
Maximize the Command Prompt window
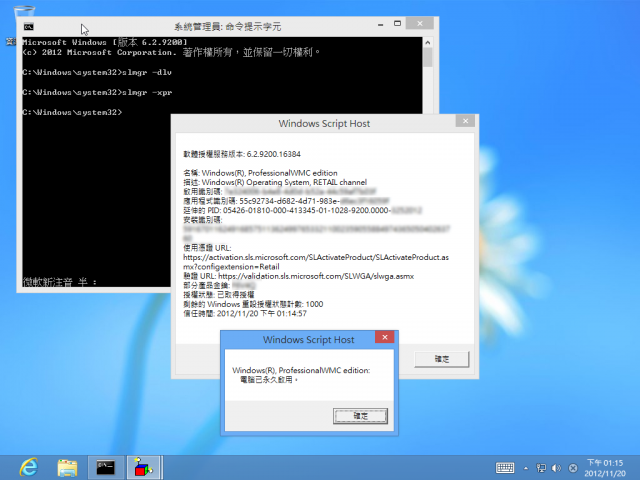coord(397,24)
